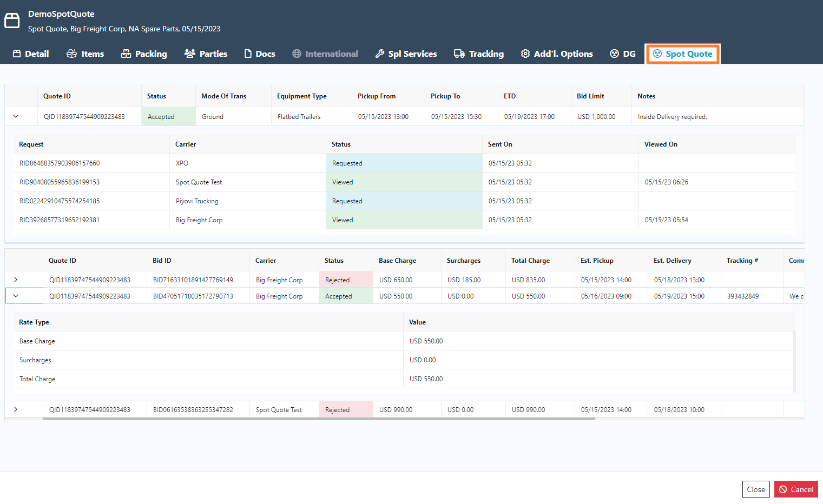Collapse the quote QID11839747544909223483 request details
Viewport: 823px width, 504px height.
click(x=16, y=116)
